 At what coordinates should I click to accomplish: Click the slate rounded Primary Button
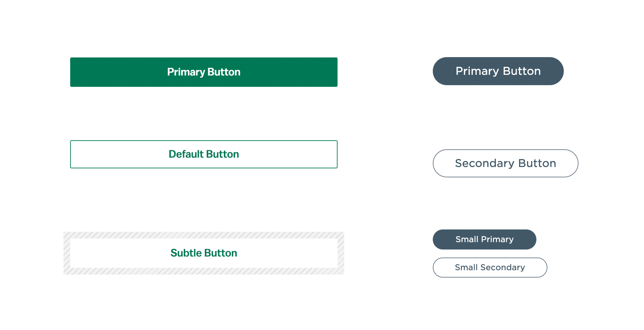point(498,71)
